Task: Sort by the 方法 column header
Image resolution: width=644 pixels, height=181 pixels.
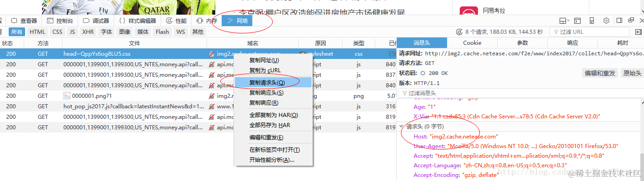Action: pos(43,43)
